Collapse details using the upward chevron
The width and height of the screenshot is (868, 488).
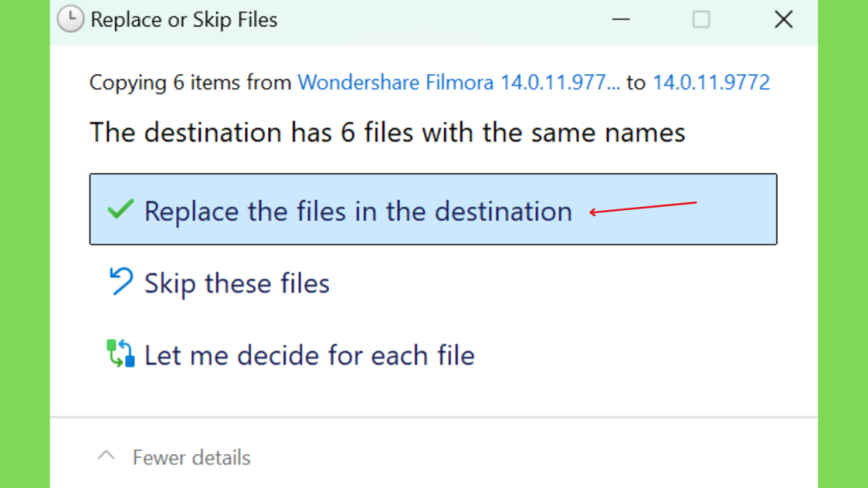pos(106,456)
